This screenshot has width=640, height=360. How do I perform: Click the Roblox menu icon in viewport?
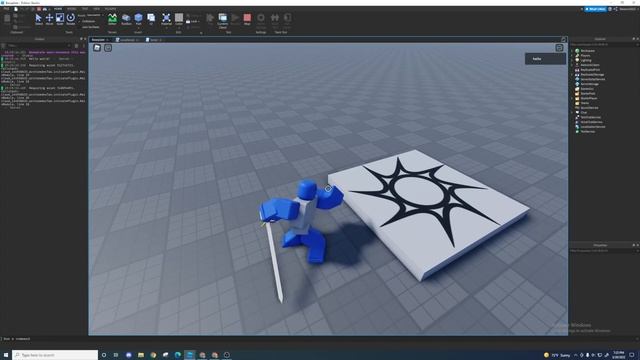(97, 48)
